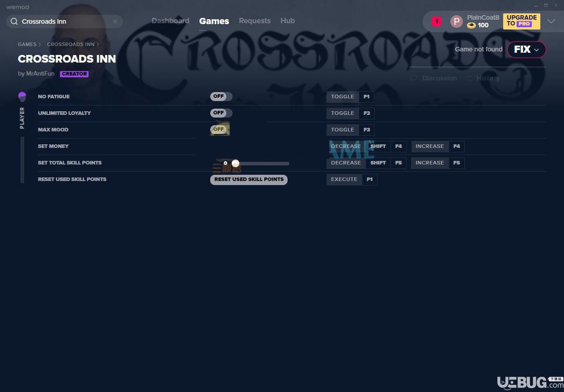The height and width of the screenshot is (392, 564).
Task: Click the Decrease hotkey for Set Money
Action: [367, 146]
